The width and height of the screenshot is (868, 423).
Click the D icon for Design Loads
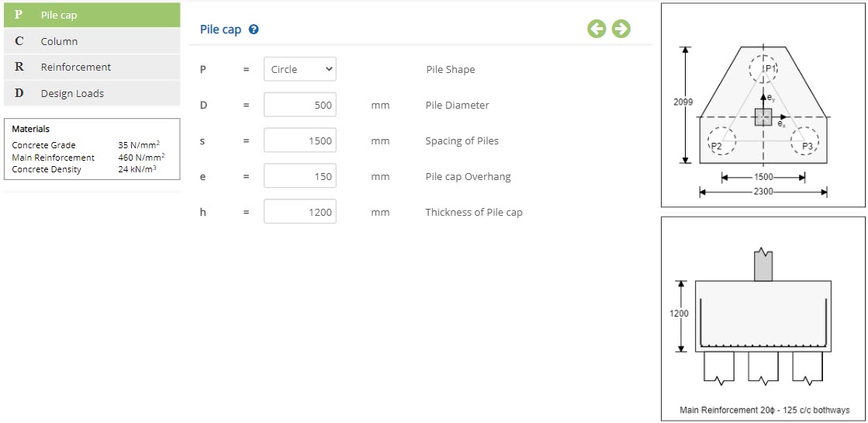[x=19, y=94]
